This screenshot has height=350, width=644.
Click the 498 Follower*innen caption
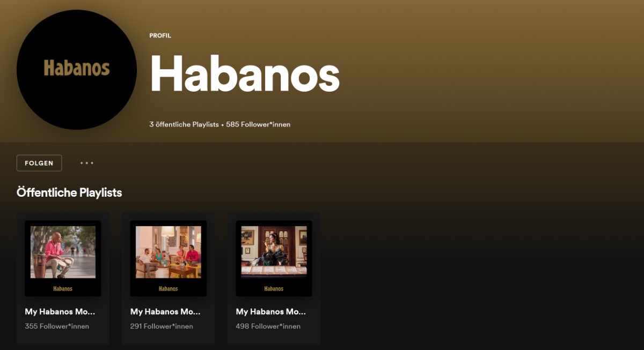point(268,326)
